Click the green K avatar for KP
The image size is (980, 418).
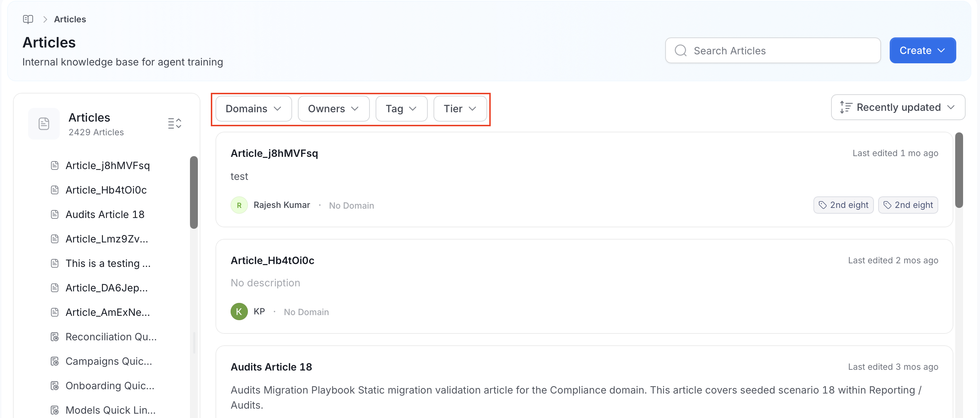[x=239, y=312]
